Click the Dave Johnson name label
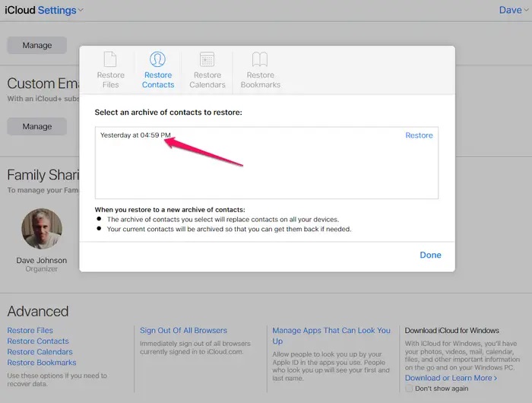The width and height of the screenshot is (532, 403). tap(42, 260)
